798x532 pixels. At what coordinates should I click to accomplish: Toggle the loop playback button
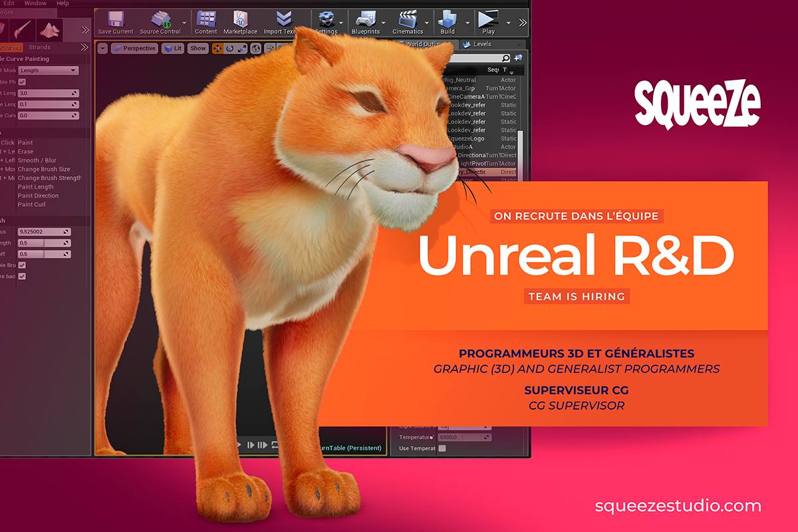pyautogui.click(x=275, y=445)
